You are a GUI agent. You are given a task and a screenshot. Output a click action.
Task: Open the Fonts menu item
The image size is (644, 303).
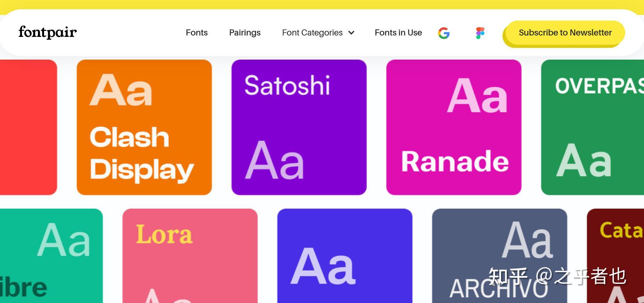(x=197, y=33)
